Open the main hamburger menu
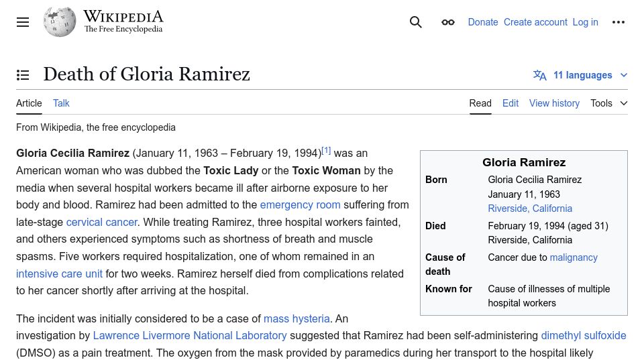This screenshot has width=644, height=362. [23, 22]
